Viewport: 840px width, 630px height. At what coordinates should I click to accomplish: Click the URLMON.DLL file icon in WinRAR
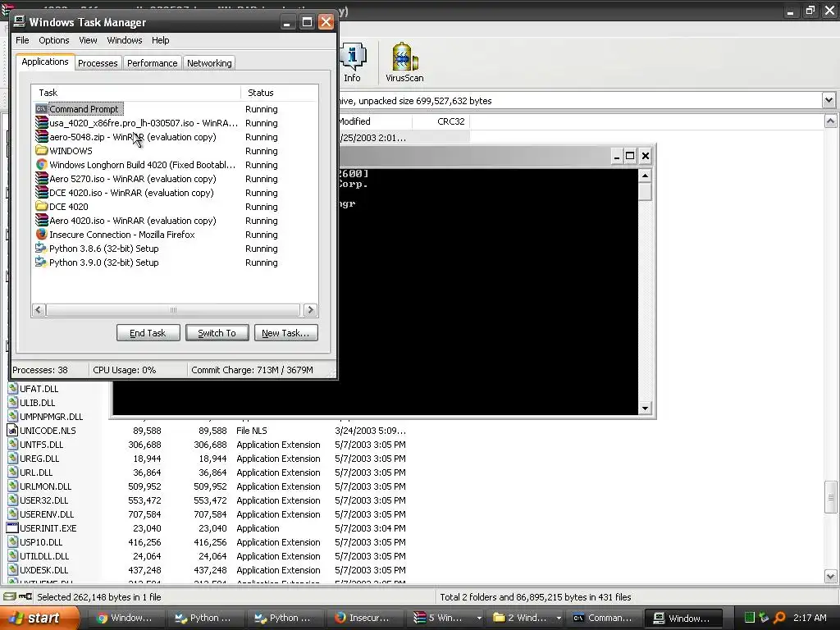click(x=12, y=486)
